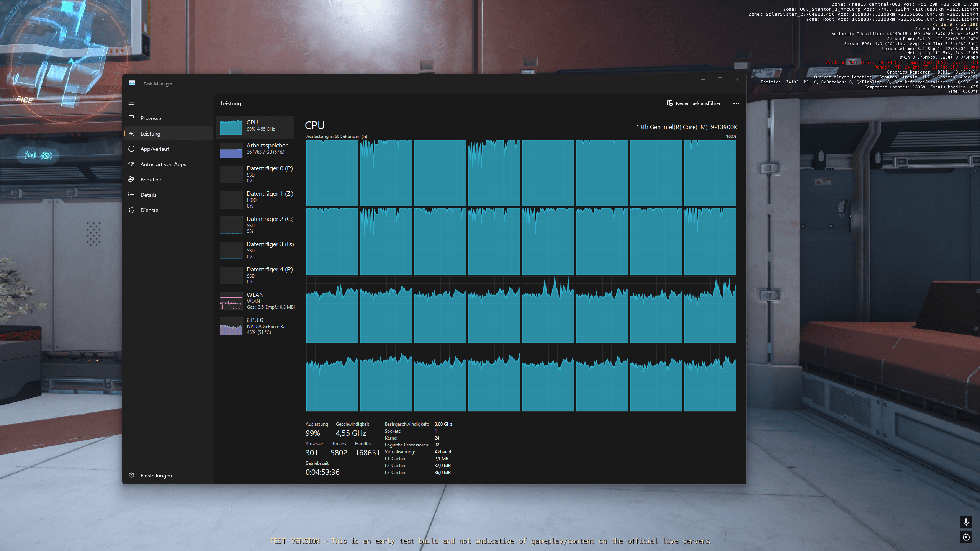The image size is (980, 551).
Task: Click the App-Verlauf history icon
Action: 131,149
